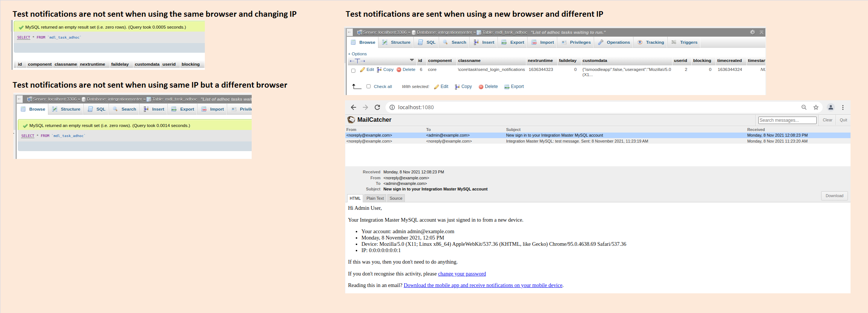Click the classname cell '\core\task\send_login_notifications'
Screen dimensions: 868x313
pyautogui.click(x=491, y=69)
